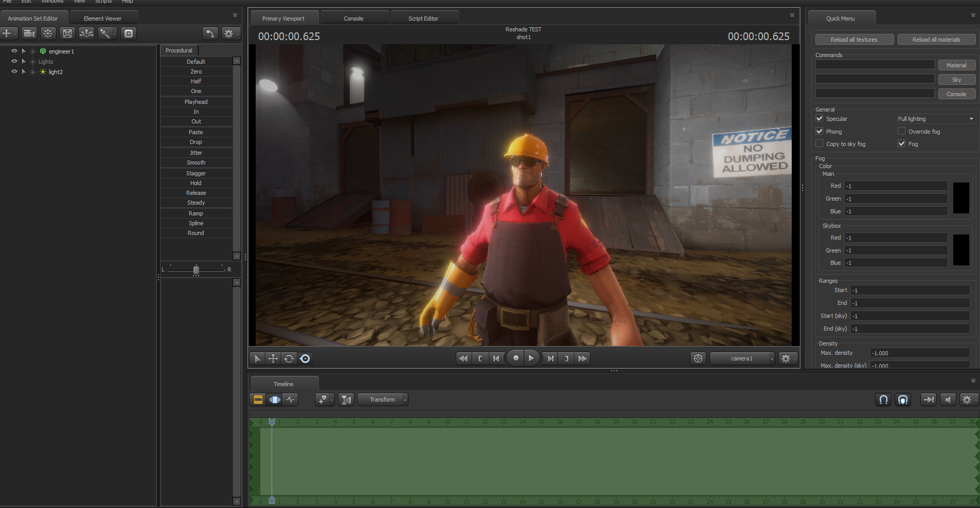
Task: Switch to the Element Viewer tab
Action: [x=102, y=19]
